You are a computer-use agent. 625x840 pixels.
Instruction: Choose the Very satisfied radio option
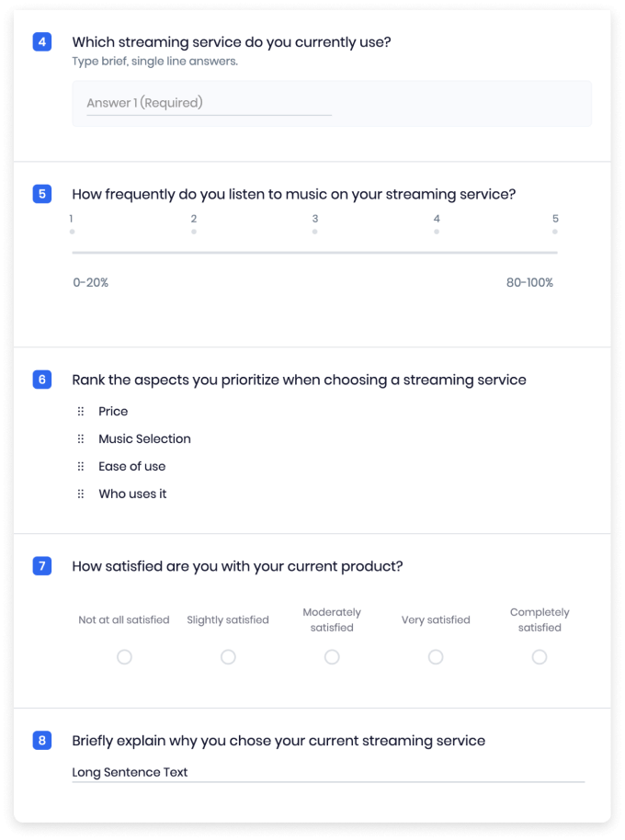(x=436, y=657)
